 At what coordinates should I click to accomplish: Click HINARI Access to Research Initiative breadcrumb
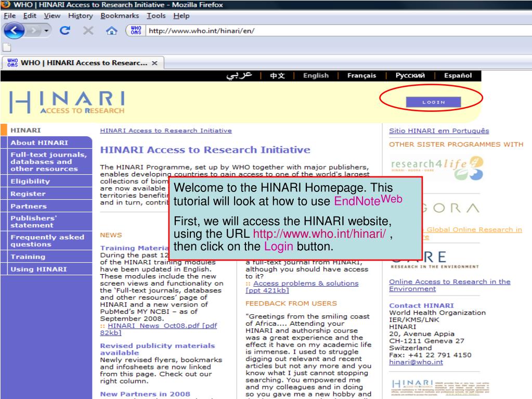[x=166, y=131]
